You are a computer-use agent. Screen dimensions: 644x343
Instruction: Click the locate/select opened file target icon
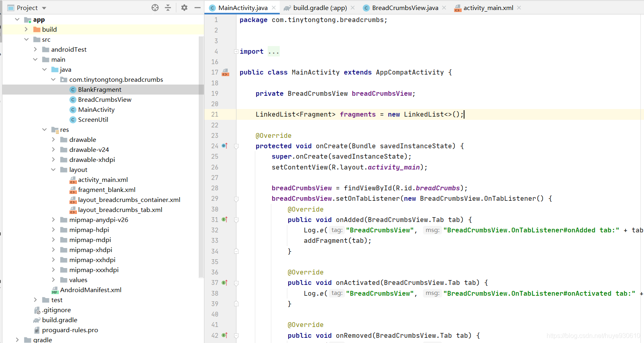[x=155, y=8]
